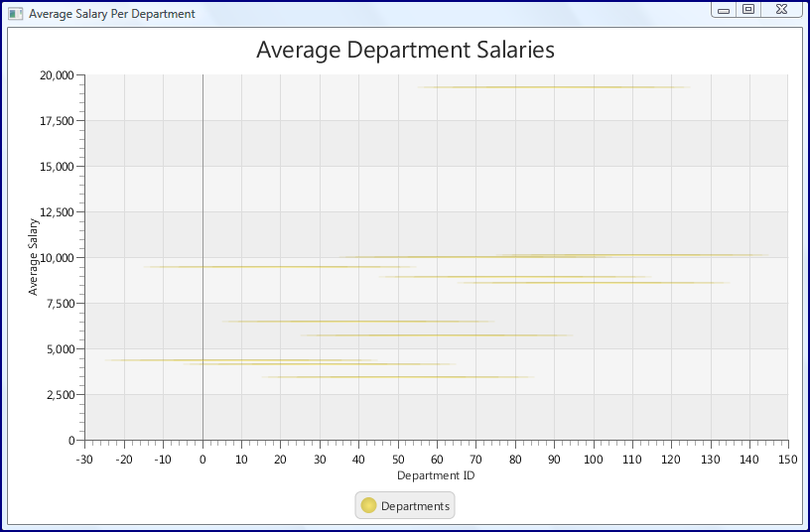Click the 110 x-axis tick label
The image size is (810, 532).
click(x=632, y=460)
